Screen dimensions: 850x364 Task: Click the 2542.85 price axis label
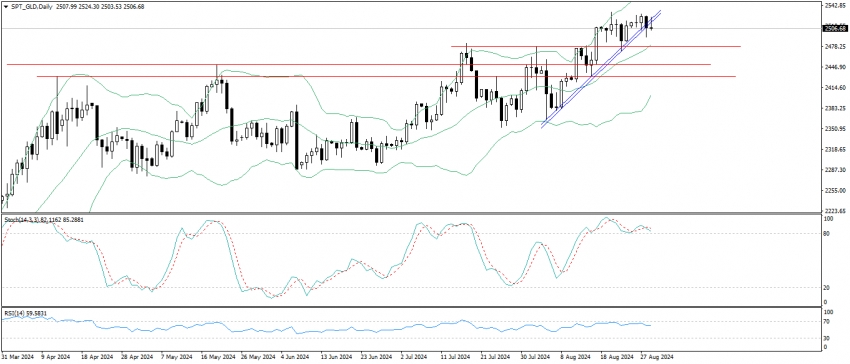pos(835,5)
